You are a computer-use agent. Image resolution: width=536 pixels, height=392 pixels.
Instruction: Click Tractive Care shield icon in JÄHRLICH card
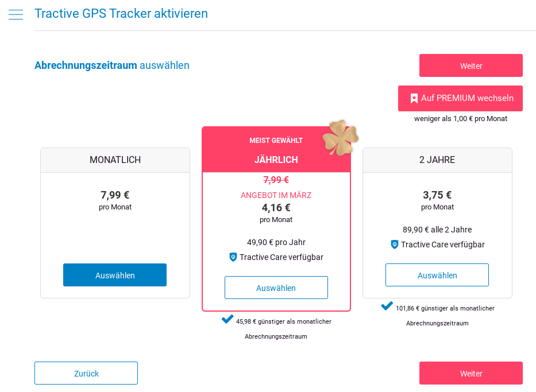233,257
